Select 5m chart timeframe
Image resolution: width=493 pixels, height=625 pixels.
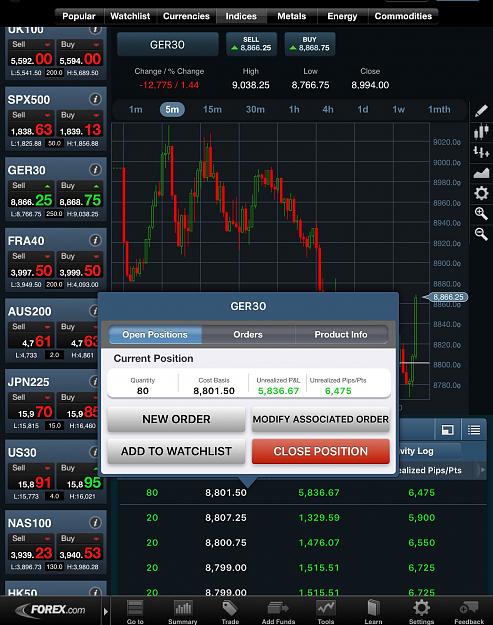point(172,110)
